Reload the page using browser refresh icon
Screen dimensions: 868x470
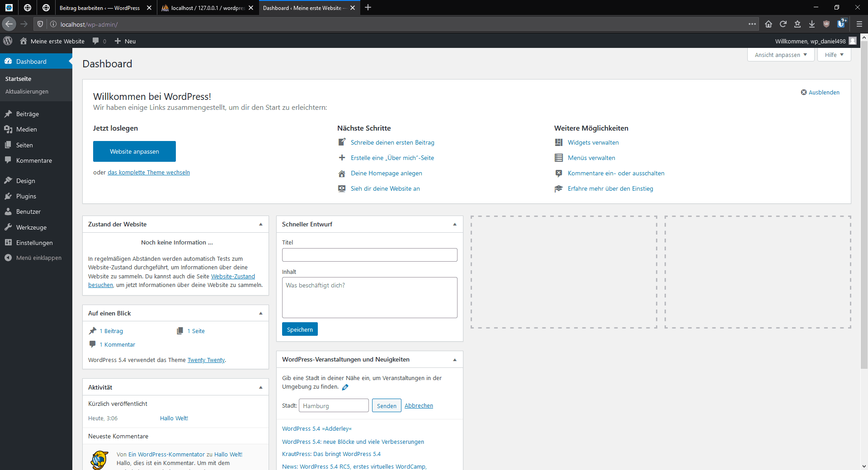783,24
